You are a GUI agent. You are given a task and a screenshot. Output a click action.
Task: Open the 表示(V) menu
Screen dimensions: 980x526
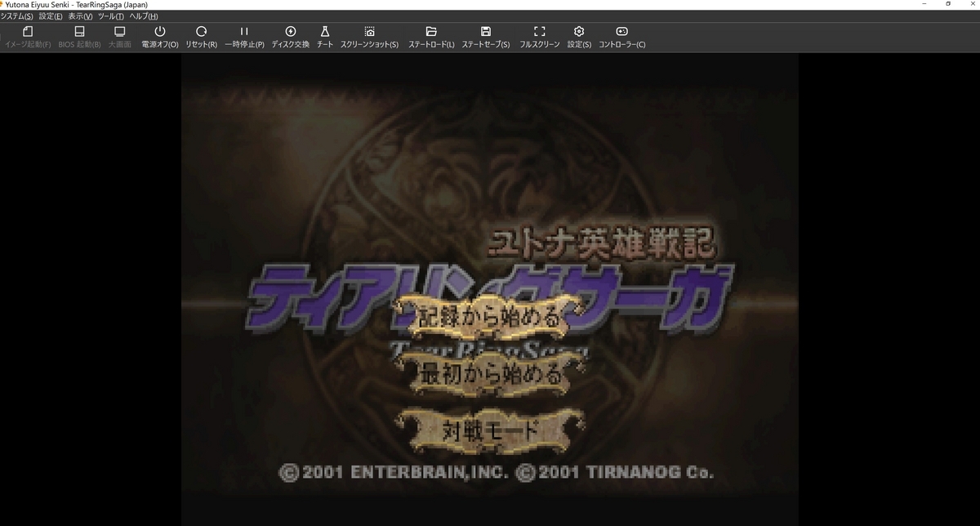[80, 16]
